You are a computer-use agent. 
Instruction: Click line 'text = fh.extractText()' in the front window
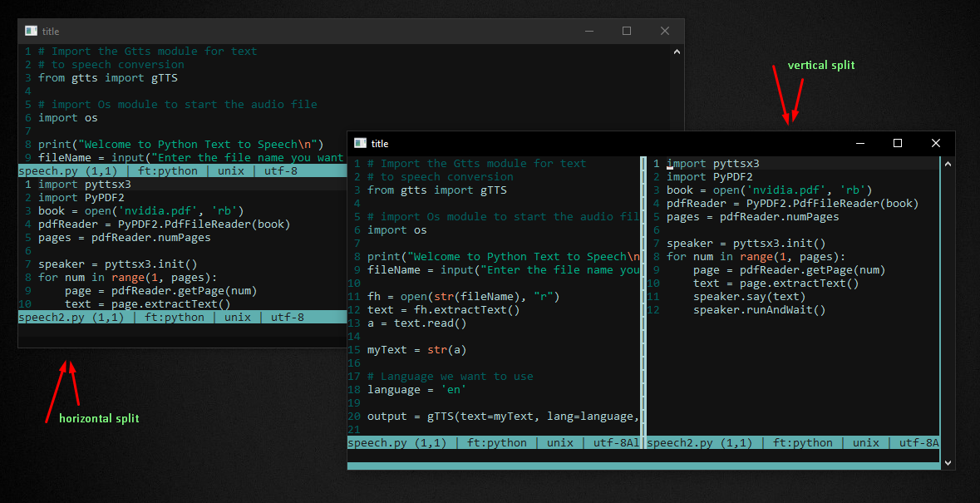click(444, 310)
